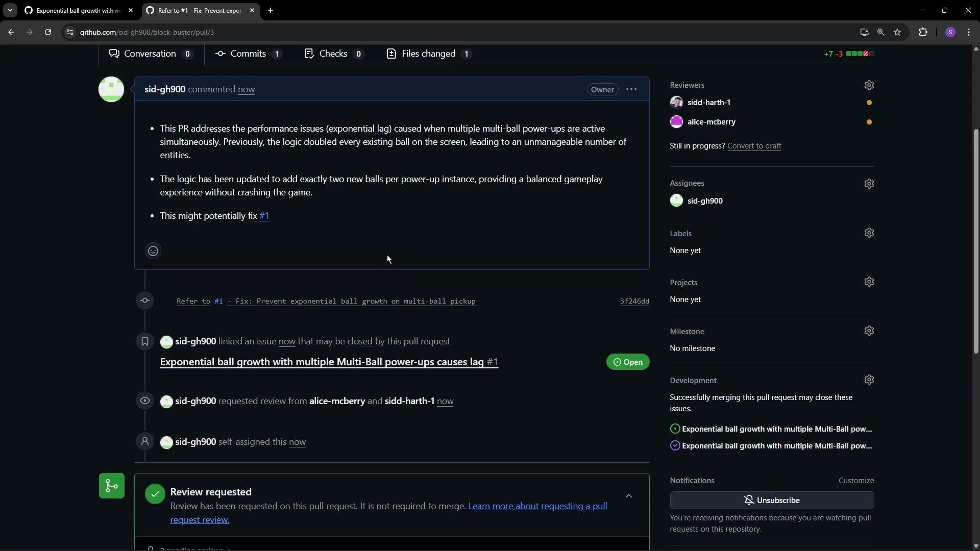The height and width of the screenshot is (551, 980).
Task: Click the sid-gh900 assignee avatar
Action: [676, 201]
